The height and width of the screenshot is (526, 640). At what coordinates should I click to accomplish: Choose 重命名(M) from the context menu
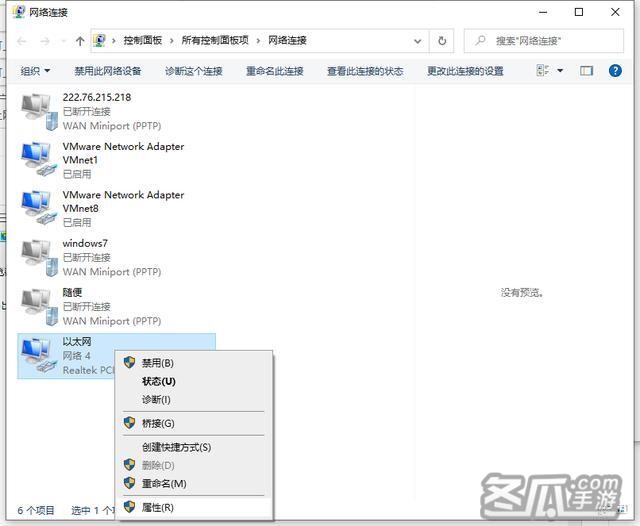tap(193, 484)
